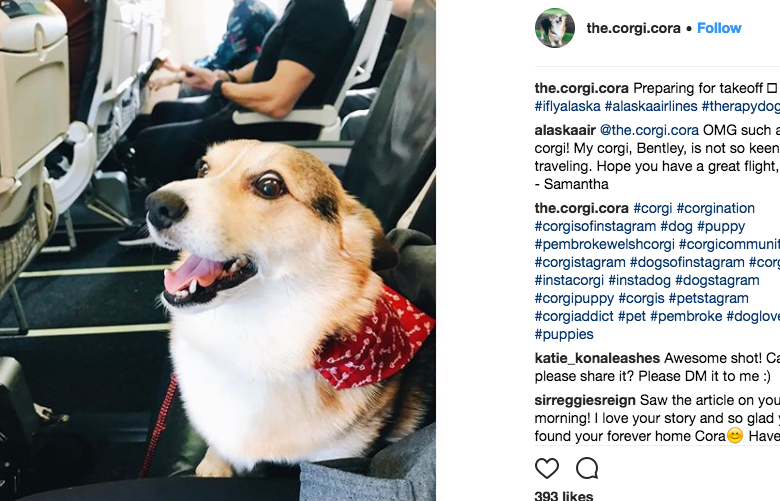This screenshot has width=780, height=501.
Task: Visit sirreggiesreign profile
Action: pos(585,401)
